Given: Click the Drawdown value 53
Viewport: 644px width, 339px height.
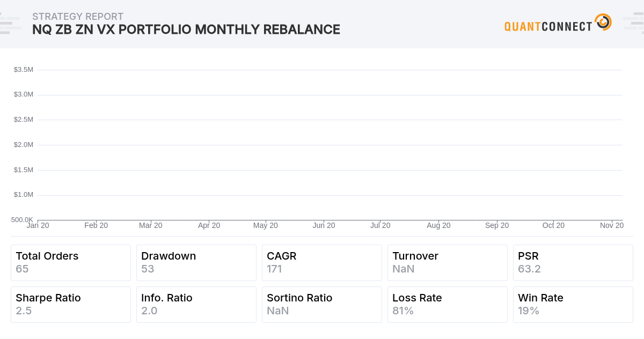Looking at the screenshot, I should click(x=148, y=269).
